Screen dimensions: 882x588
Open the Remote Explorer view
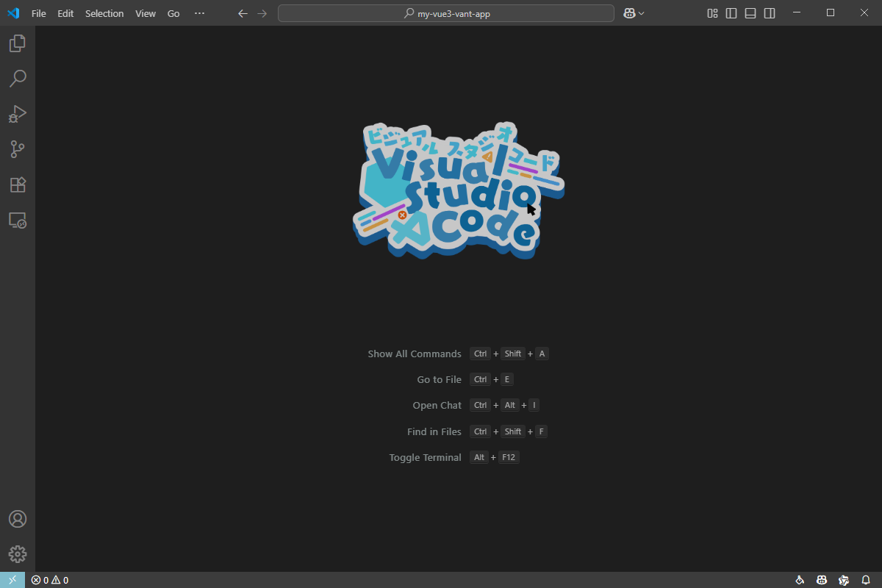point(18,220)
